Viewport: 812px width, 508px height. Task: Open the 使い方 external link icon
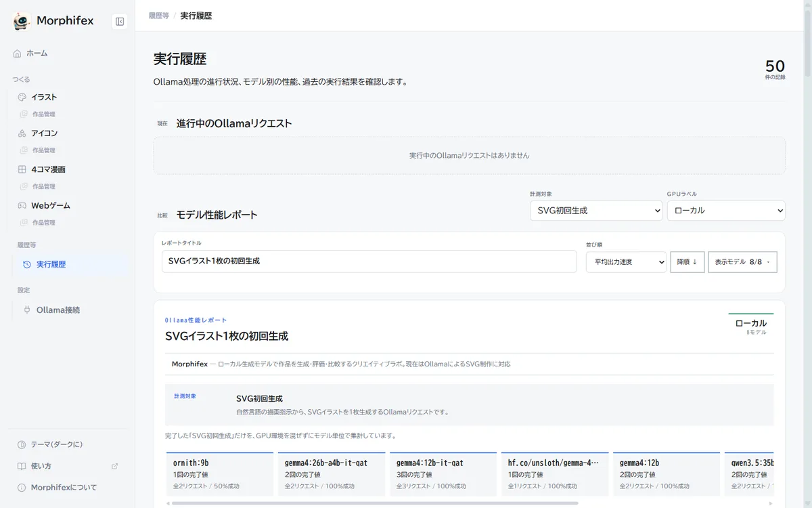pos(114,466)
